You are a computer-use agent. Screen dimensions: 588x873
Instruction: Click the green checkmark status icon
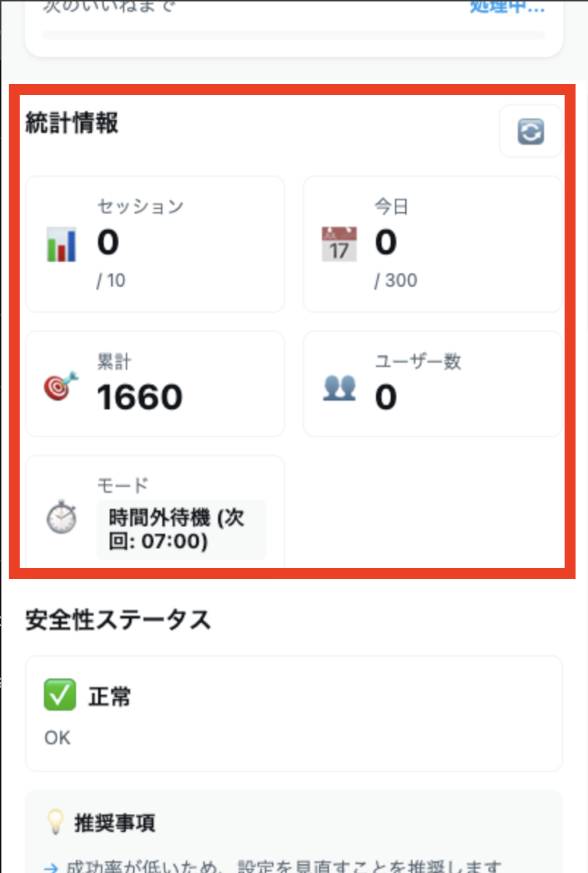59,696
